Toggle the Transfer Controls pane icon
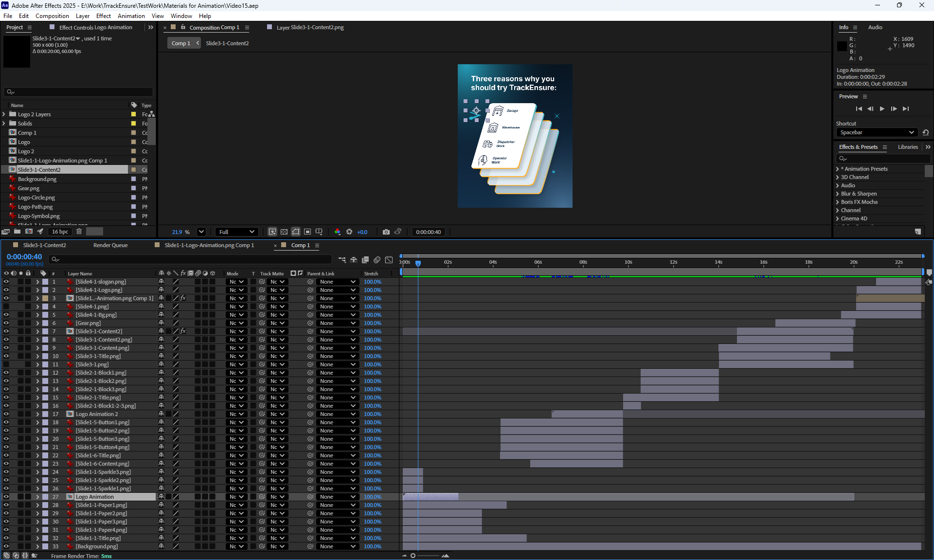 (x=16, y=556)
